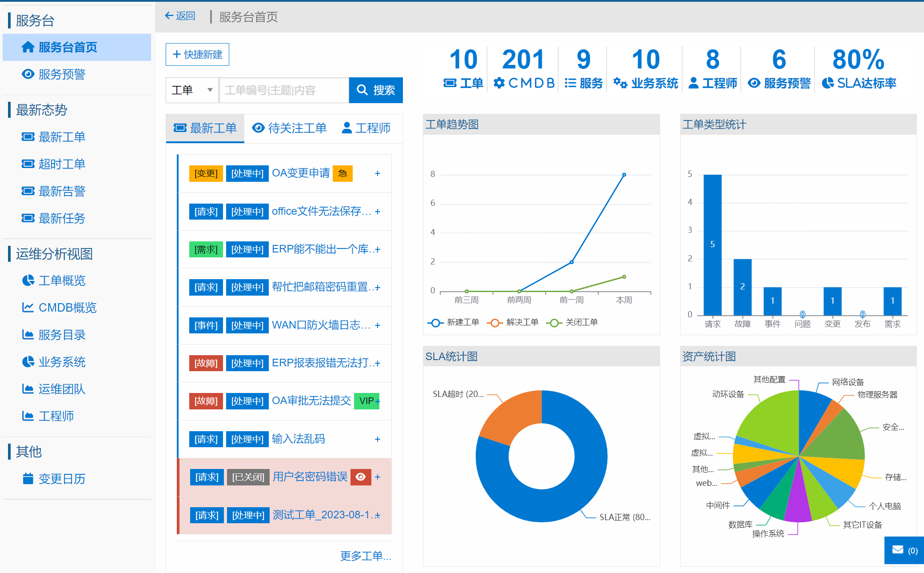Click the 搜索 button
The image size is (924, 573).
coord(376,90)
